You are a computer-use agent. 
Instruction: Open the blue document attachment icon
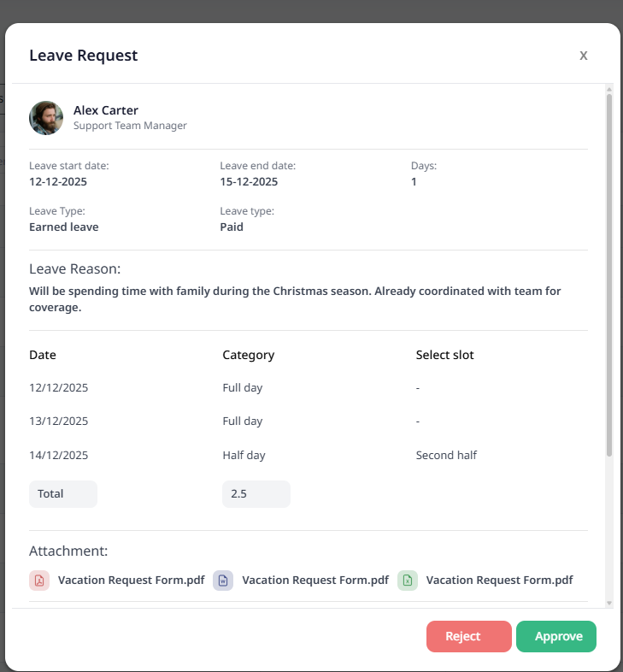point(223,581)
